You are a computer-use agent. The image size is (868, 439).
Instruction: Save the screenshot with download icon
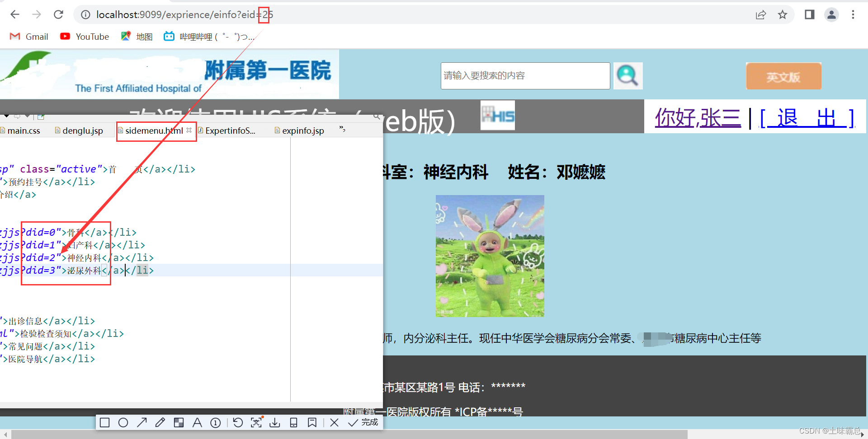(x=275, y=423)
